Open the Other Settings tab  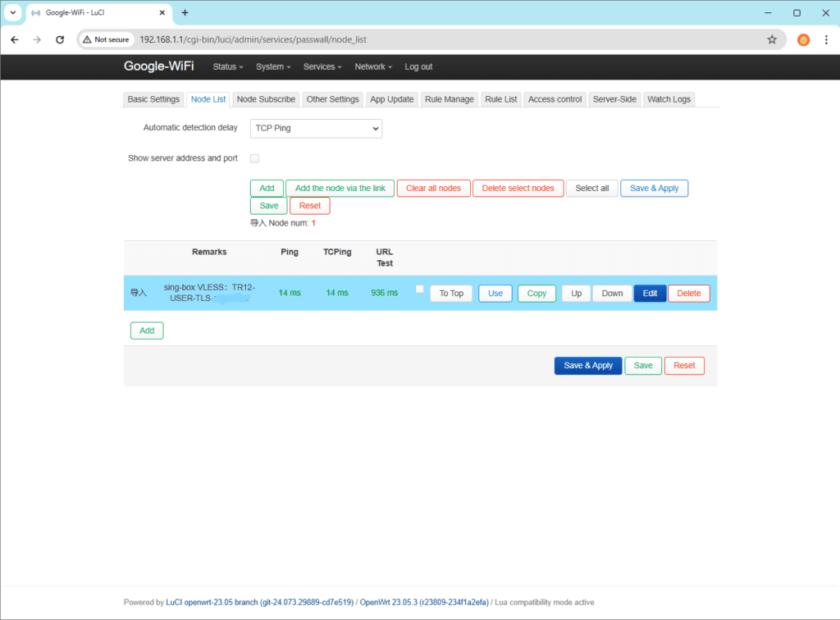coord(332,99)
